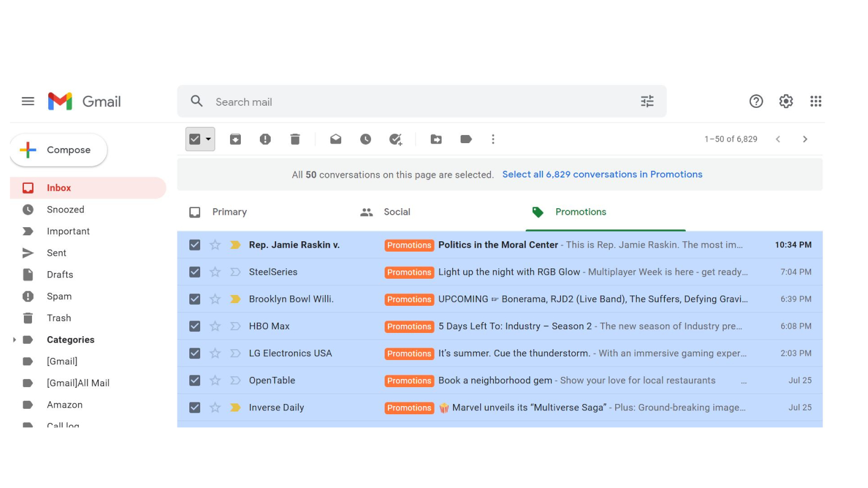Expand the Categories section arrow
Image resolution: width=868 pixels, height=488 pixels.
14,340
